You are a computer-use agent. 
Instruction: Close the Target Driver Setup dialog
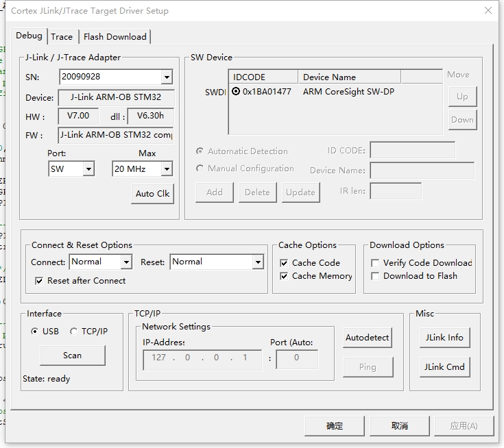tap(488, 11)
